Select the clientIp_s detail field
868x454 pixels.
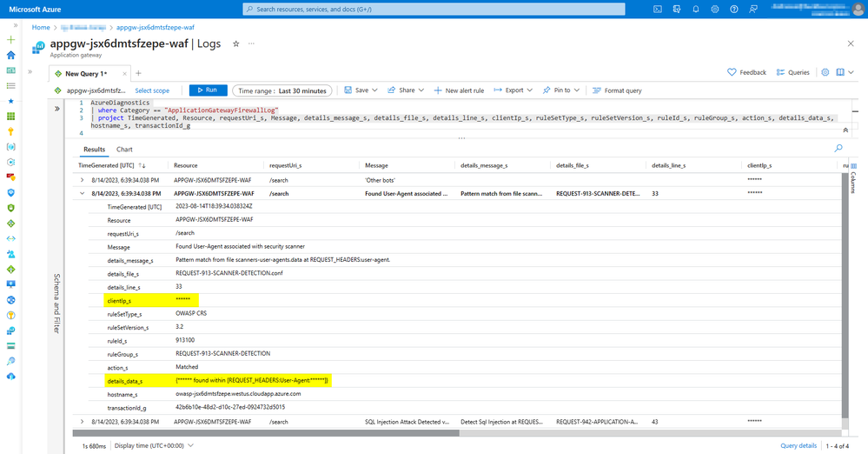[151, 300]
